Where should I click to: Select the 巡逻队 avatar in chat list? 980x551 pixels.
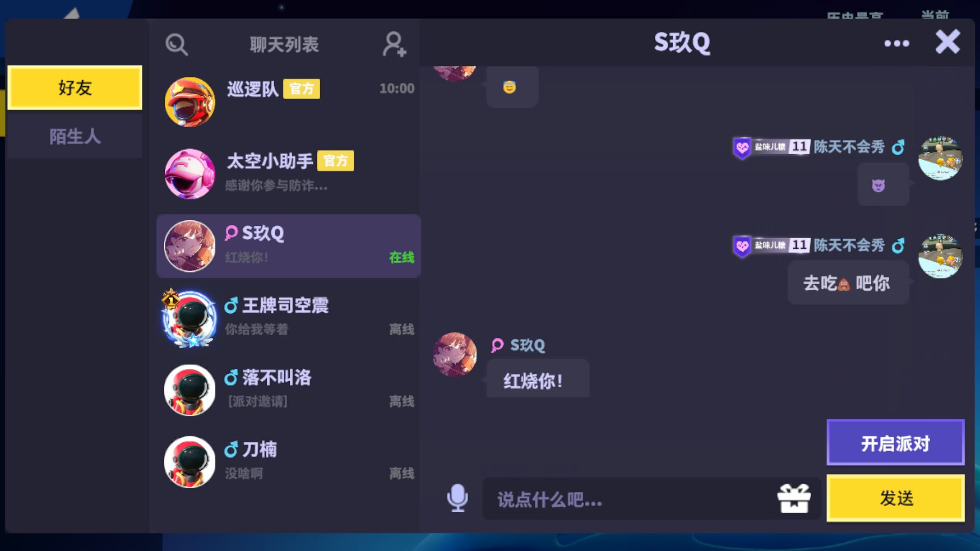190,102
